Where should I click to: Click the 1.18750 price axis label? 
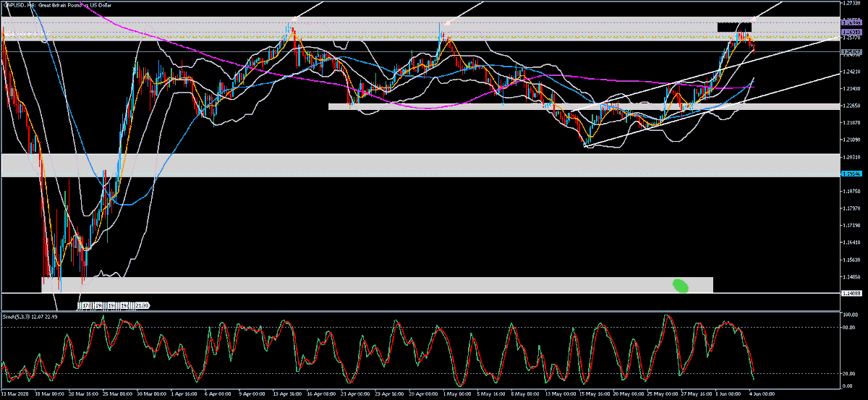pos(851,191)
